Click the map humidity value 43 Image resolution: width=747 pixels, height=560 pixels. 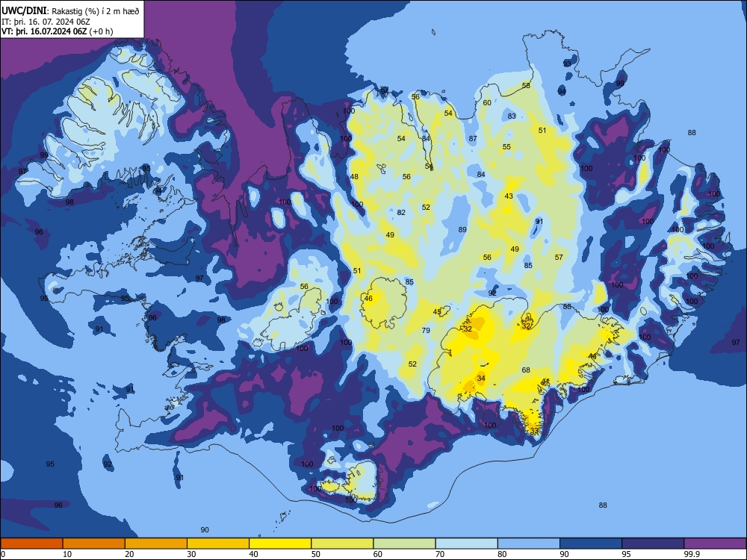point(509,196)
